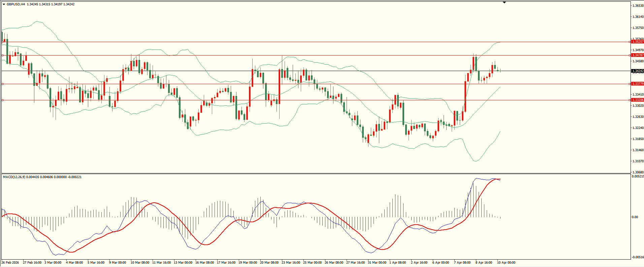Viewport: 644px width, 267px height.
Task: Click the black current price label 1.34242
Action: [637, 71]
